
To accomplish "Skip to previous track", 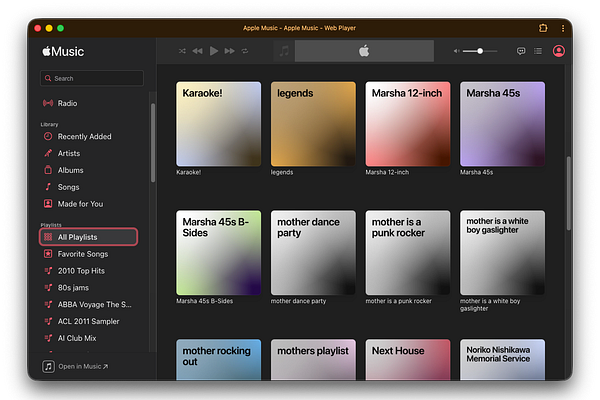I will (x=197, y=51).
